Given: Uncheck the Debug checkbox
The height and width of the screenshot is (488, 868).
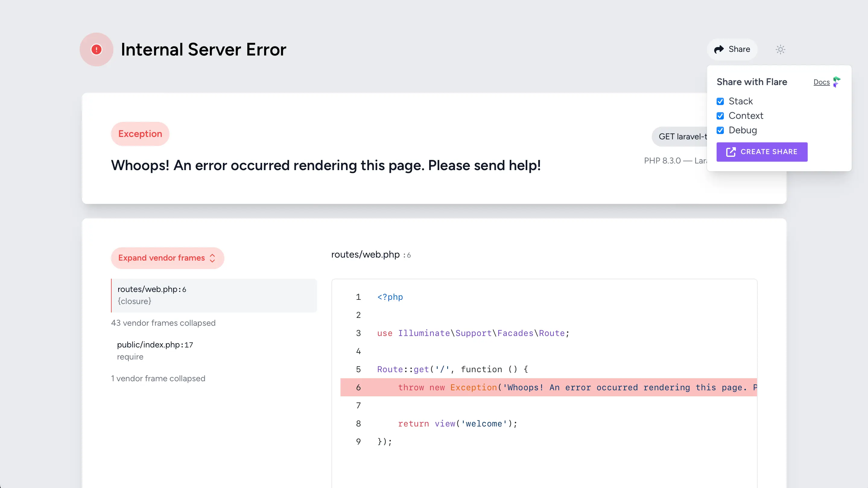Looking at the screenshot, I should [720, 130].
